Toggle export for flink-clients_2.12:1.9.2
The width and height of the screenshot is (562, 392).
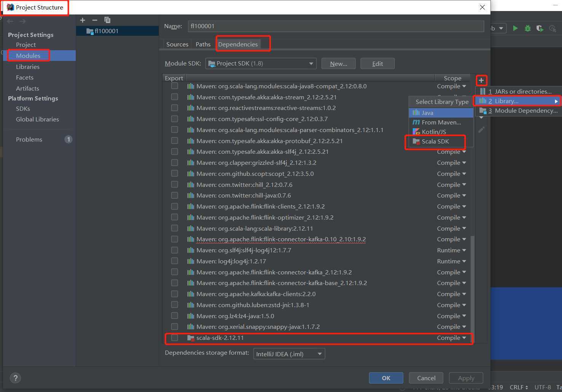coord(174,206)
